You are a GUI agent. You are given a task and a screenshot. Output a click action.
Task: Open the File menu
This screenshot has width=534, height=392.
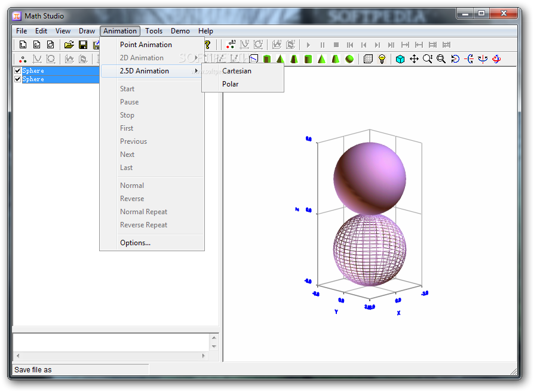pos(22,31)
